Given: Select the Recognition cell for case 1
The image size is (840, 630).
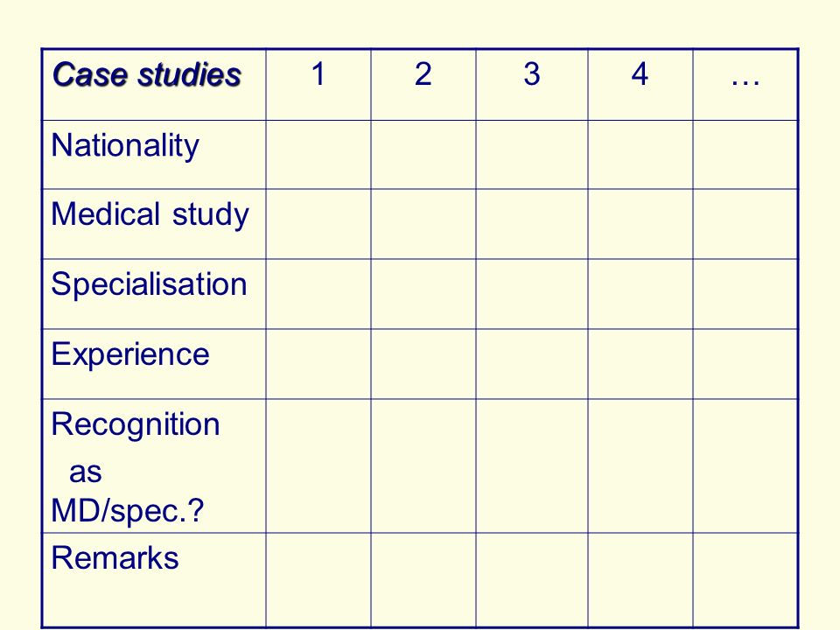Looking at the screenshot, I should point(318,466).
